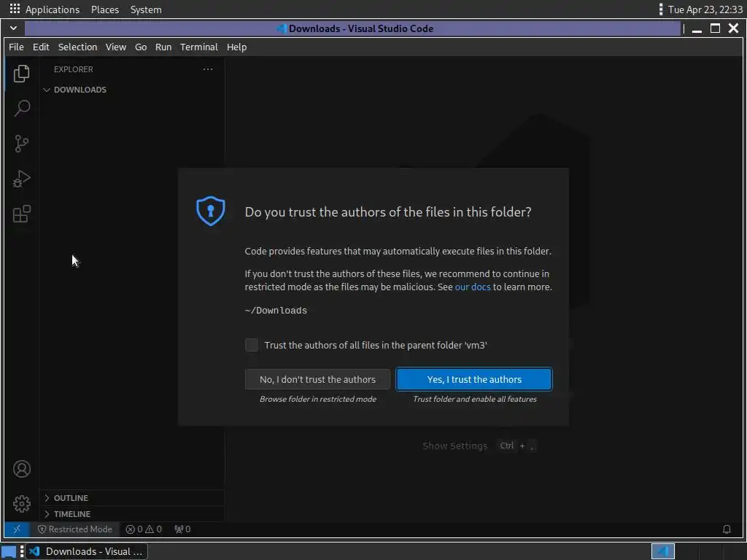Open the window menu chevron in title bar

coord(13,28)
